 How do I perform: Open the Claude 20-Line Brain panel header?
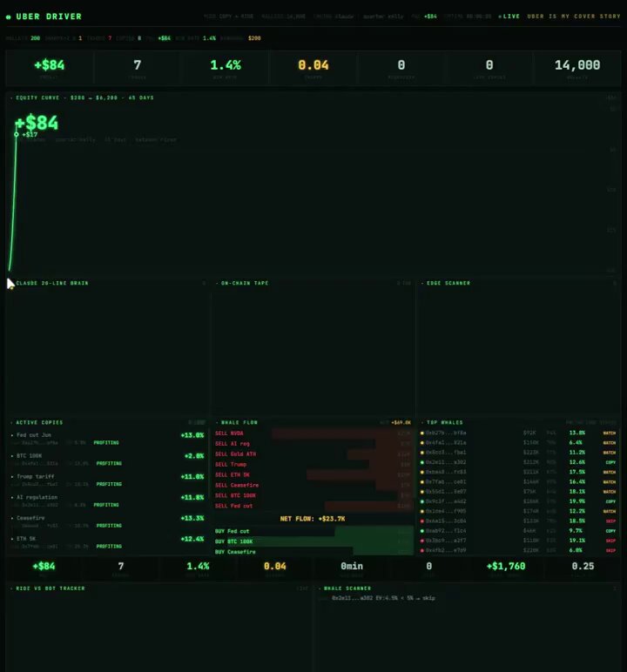pos(52,283)
